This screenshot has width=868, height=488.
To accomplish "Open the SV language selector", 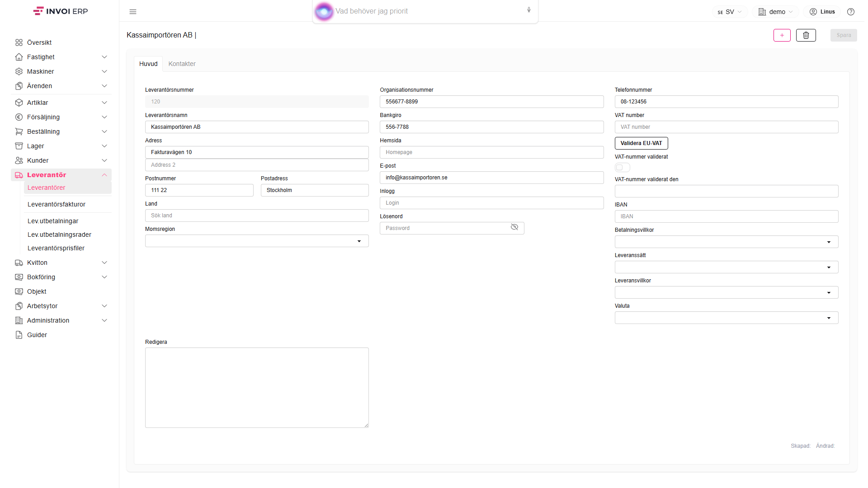I will (730, 12).
